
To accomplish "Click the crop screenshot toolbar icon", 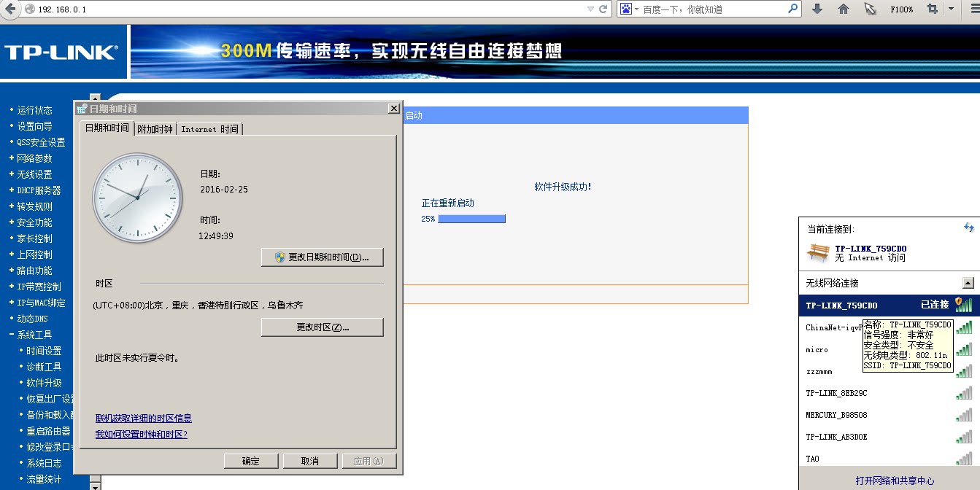I will pyautogui.click(x=933, y=9).
